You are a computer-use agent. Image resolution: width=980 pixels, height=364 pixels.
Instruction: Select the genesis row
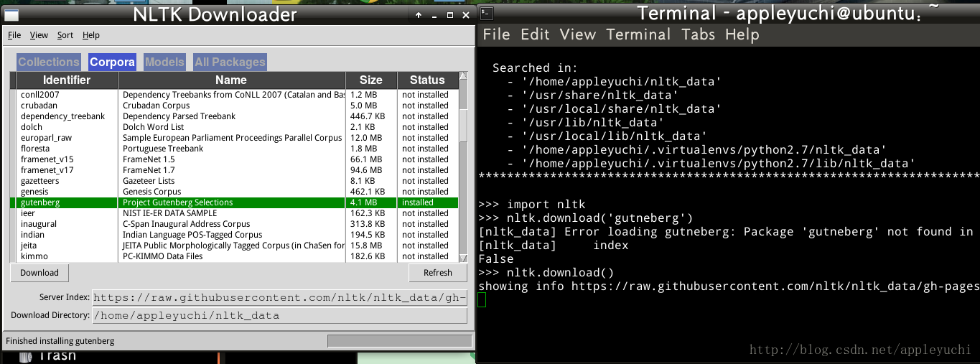(234, 192)
